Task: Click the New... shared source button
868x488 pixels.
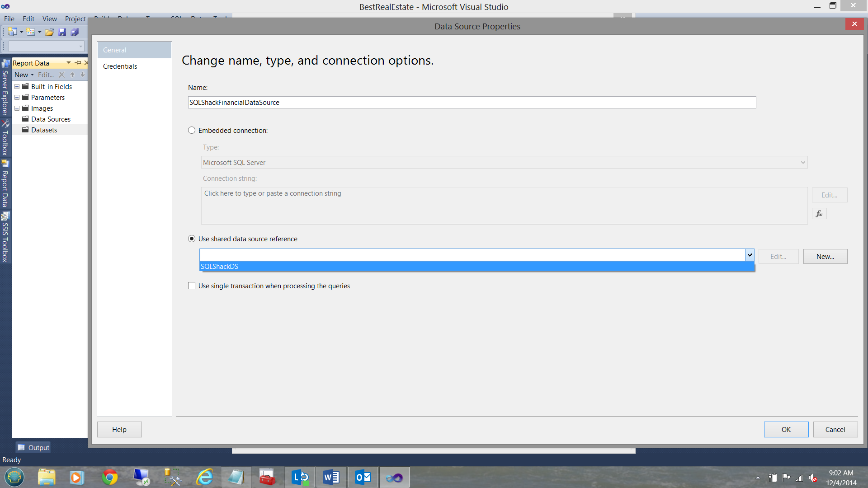Action: click(x=825, y=257)
